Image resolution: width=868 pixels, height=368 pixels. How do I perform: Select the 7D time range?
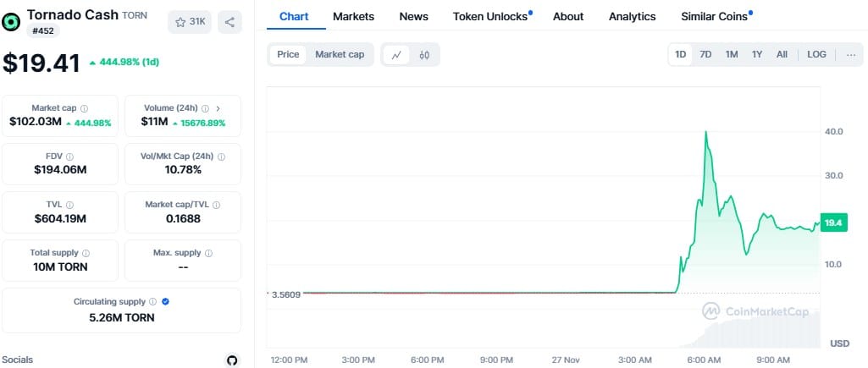(x=705, y=54)
